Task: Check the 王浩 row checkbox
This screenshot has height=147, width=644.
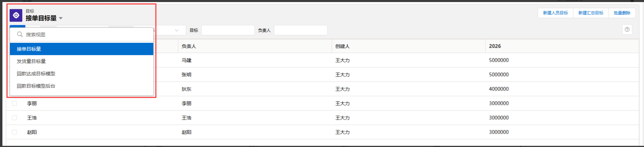Action: pyautogui.click(x=14, y=118)
